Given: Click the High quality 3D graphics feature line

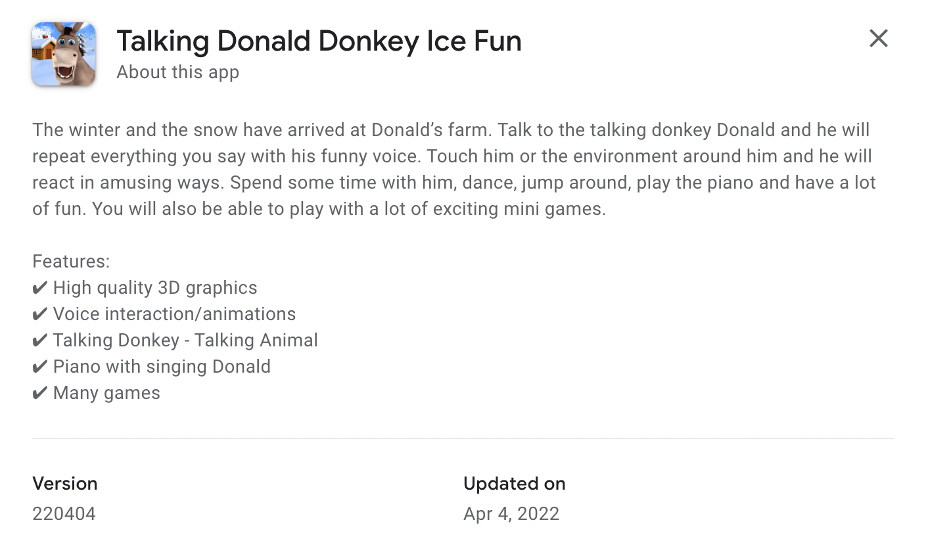Looking at the screenshot, I should (x=155, y=287).
